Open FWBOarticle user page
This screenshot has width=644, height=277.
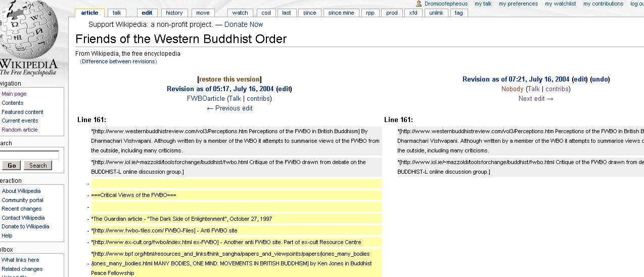[x=206, y=98]
